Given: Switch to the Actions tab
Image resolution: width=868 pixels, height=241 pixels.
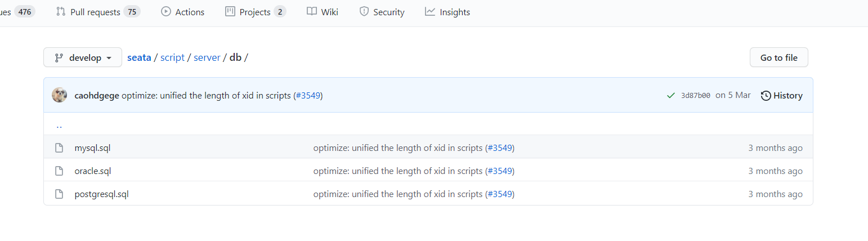Looking at the screenshot, I should 182,12.
